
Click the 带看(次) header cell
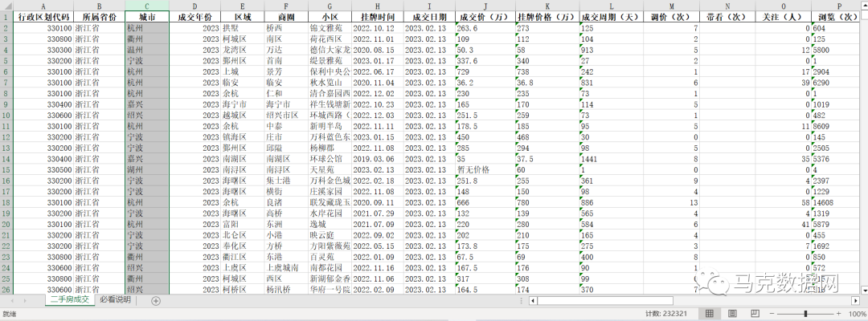click(x=727, y=17)
